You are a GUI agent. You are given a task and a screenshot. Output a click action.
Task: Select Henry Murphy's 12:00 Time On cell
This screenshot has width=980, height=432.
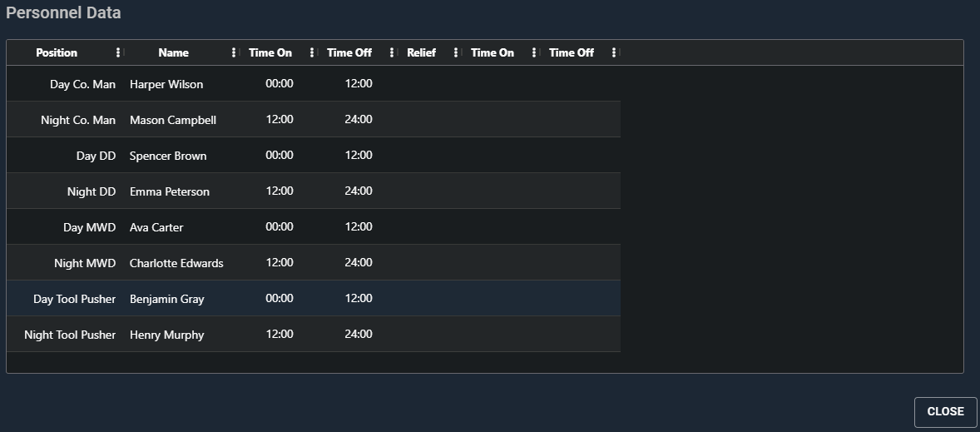[x=280, y=335]
